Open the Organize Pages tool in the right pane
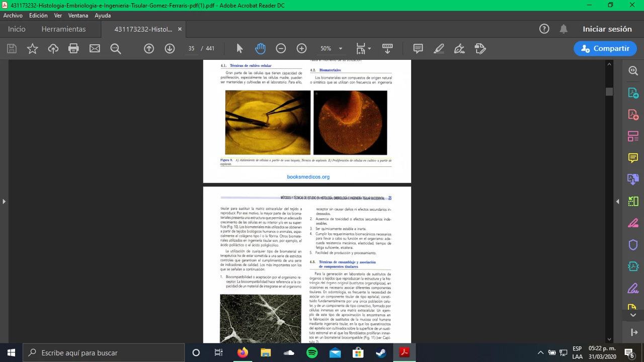Viewport: 644px width, 362px height. tap(633, 136)
